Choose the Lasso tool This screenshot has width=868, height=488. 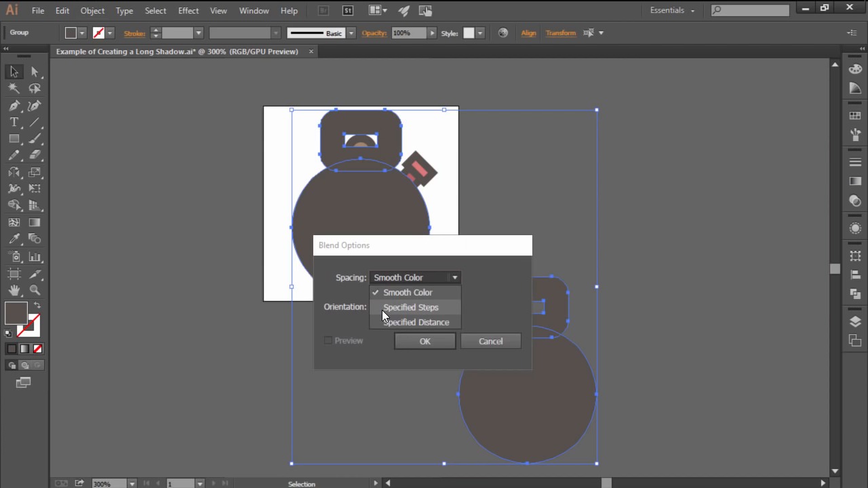tap(35, 88)
